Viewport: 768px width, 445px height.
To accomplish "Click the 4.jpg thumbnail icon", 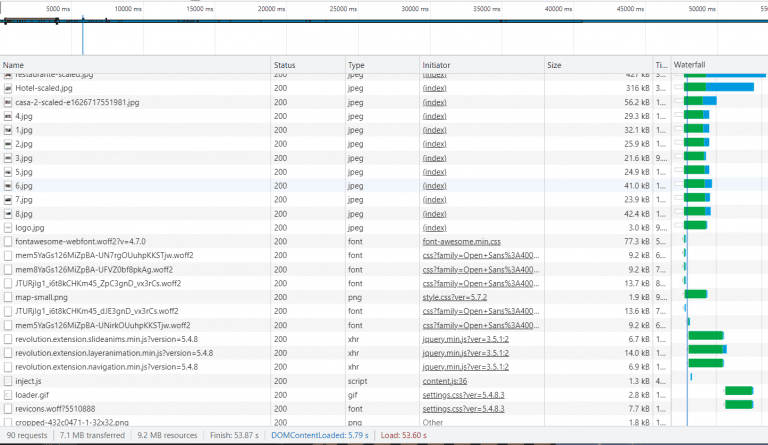I will click(x=8, y=117).
